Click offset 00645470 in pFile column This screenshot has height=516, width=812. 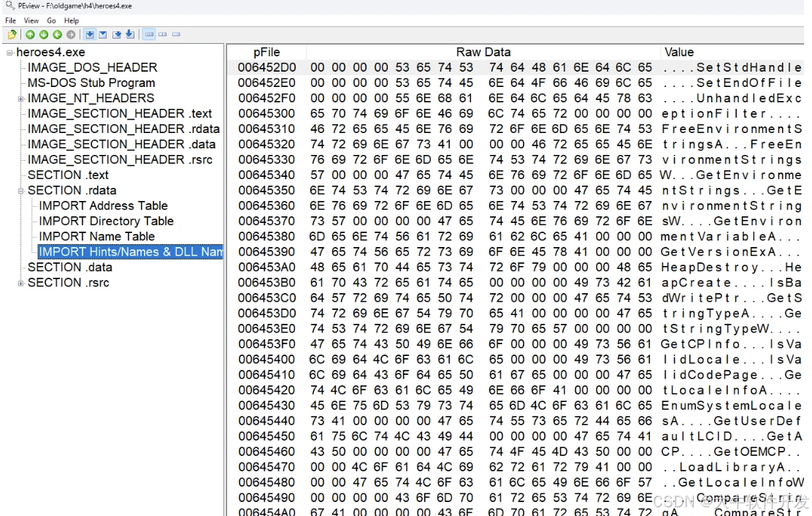267,467
